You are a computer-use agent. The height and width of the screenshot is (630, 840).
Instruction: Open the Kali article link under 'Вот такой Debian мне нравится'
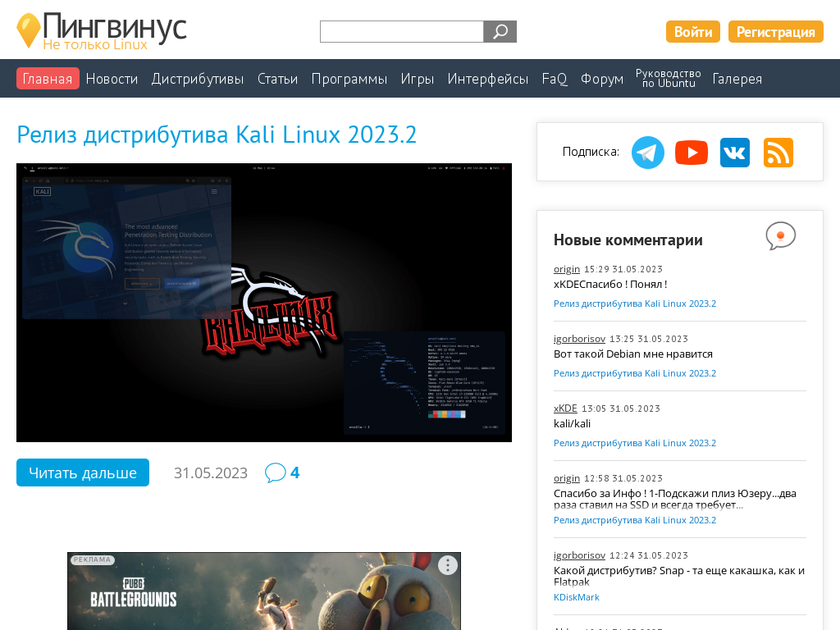click(635, 373)
